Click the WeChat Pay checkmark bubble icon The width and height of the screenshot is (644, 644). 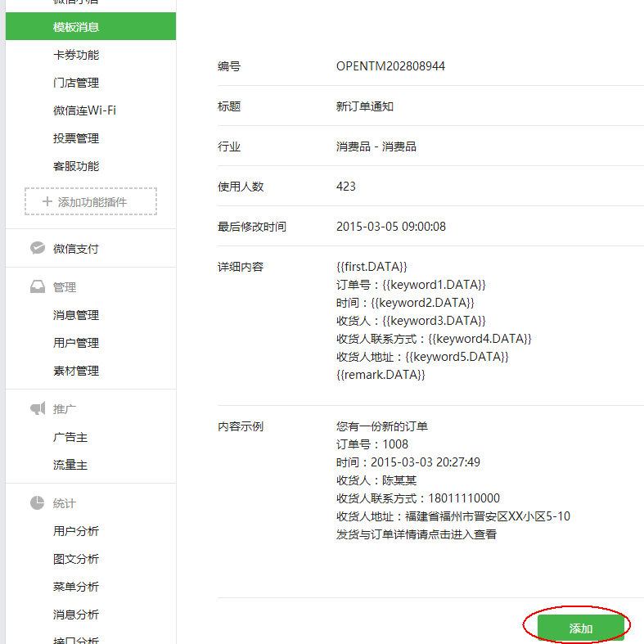(37, 248)
